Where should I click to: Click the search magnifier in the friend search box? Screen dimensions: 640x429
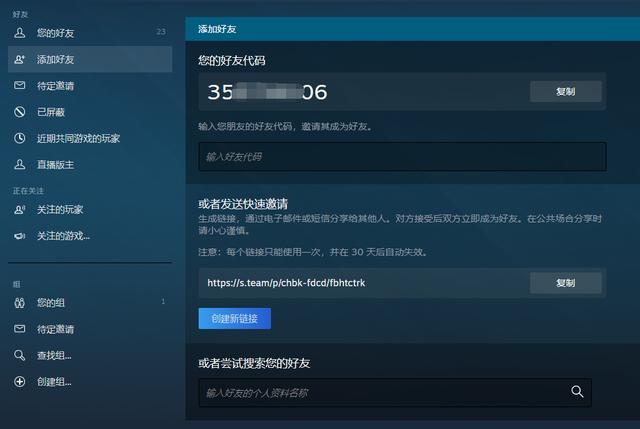point(577,392)
